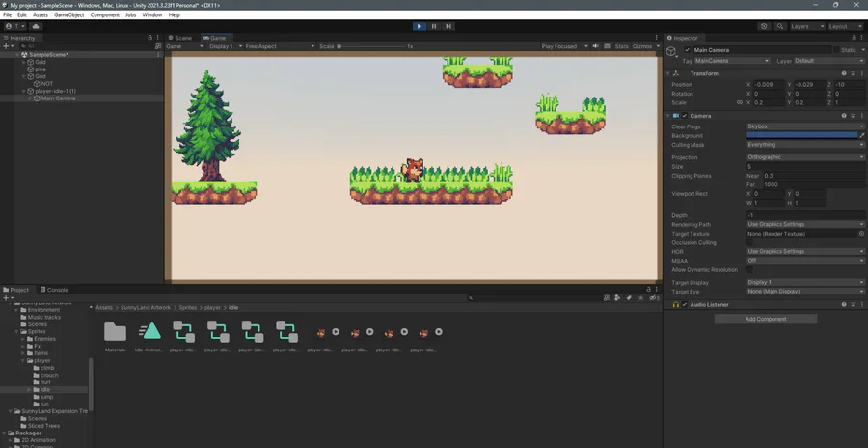Expand the Main Camera hierarchy arrow
Screen dimensions: 868x448
pyautogui.click(x=30, y=98)
